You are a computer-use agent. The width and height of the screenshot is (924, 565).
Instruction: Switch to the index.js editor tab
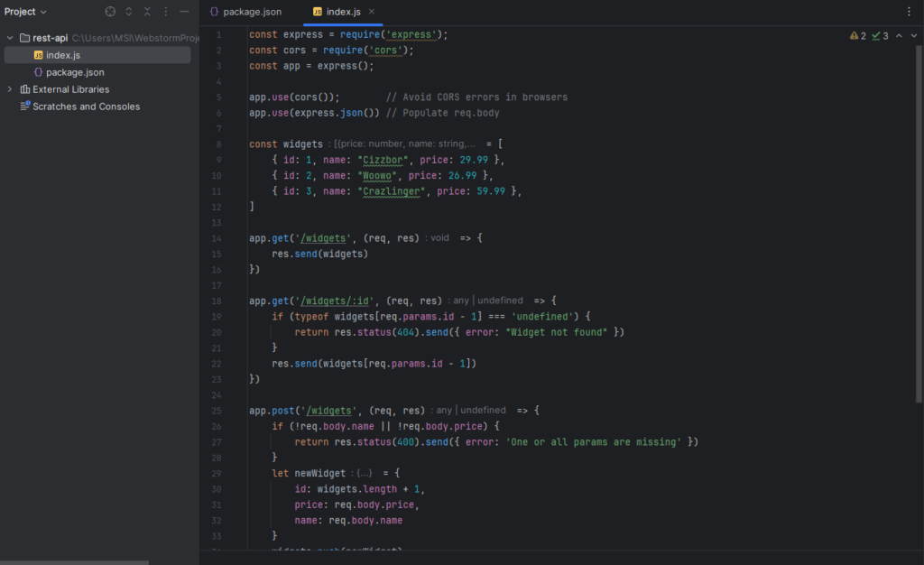[344, 12]
